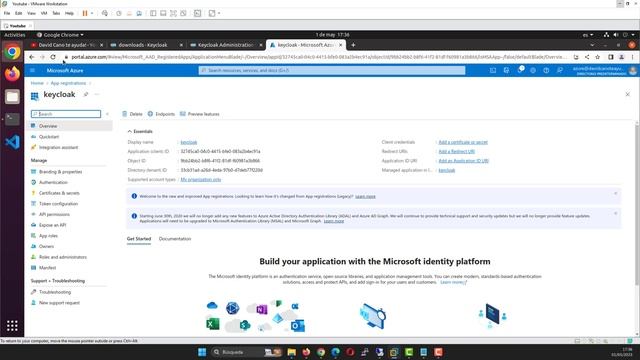Show applications grid in Ubuntu dock
Image resolution: width=640 pixels, height=360 pixels.
[x=12, y=325]
